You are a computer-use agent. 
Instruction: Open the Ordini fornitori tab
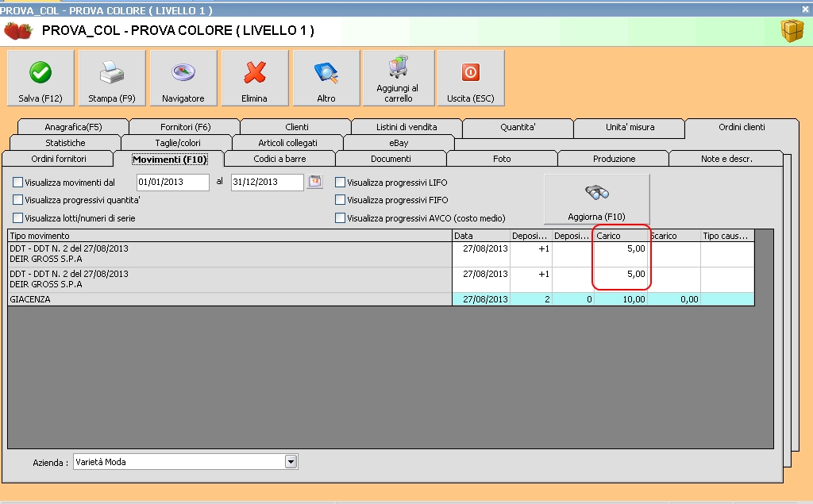tap(59, 159)
